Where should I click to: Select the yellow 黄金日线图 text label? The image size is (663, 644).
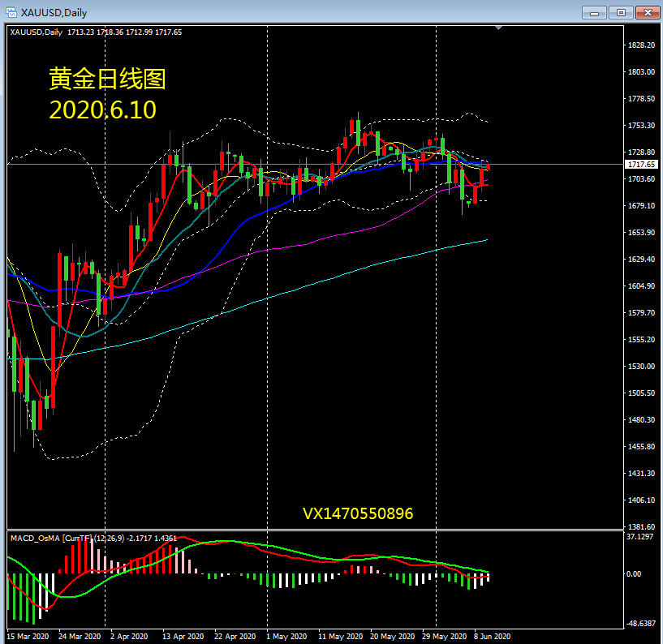107,79
